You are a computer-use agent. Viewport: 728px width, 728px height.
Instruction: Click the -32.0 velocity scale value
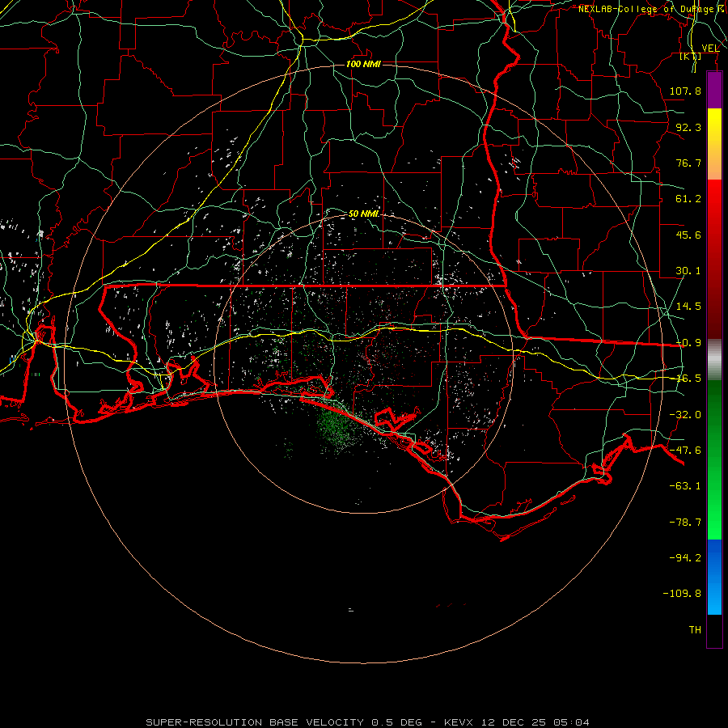click(685, 415)
